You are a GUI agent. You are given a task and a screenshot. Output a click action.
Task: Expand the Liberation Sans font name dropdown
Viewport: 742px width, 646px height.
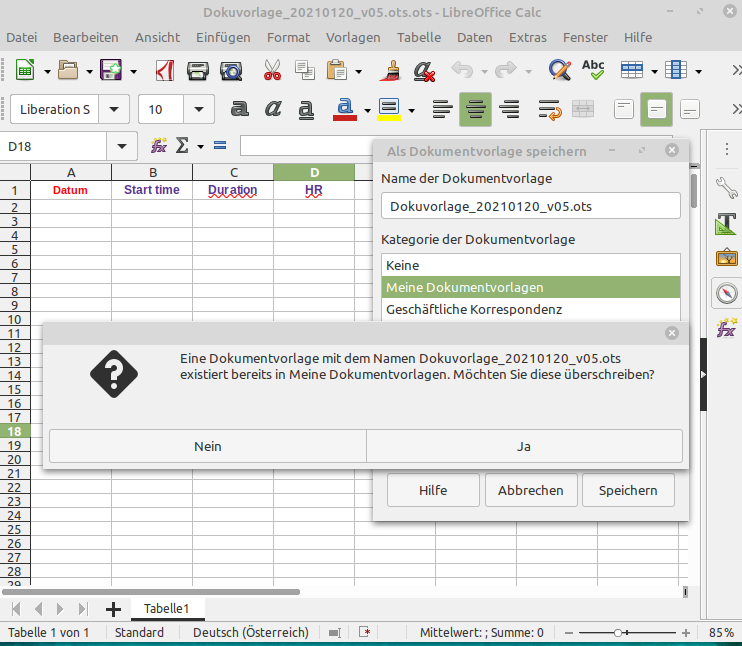click(117, 109)
